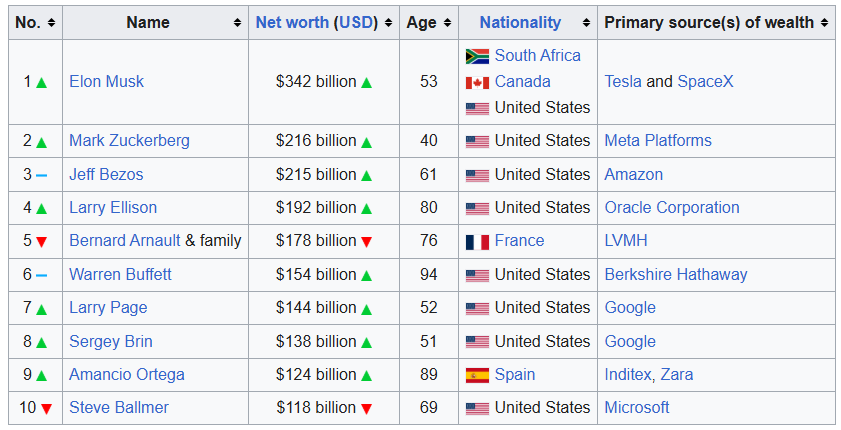Open the USD currency link
Screen dimensions: 841x430
356,22
